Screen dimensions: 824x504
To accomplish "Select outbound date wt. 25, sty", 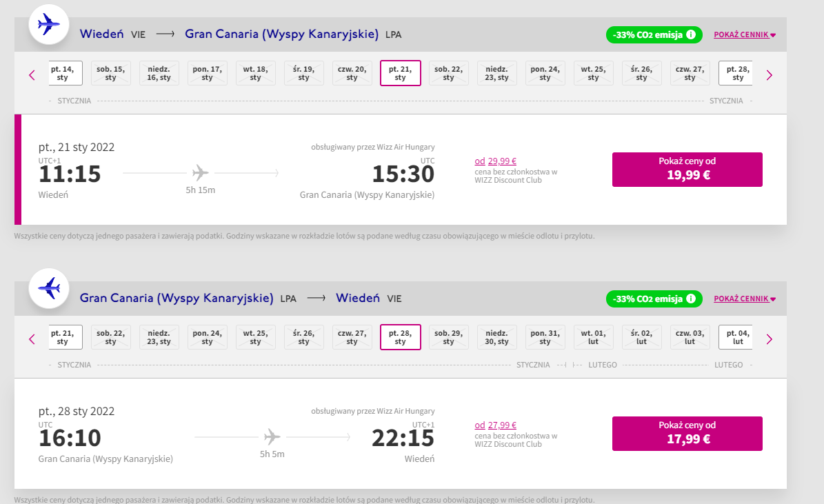I will click(594, 73).
